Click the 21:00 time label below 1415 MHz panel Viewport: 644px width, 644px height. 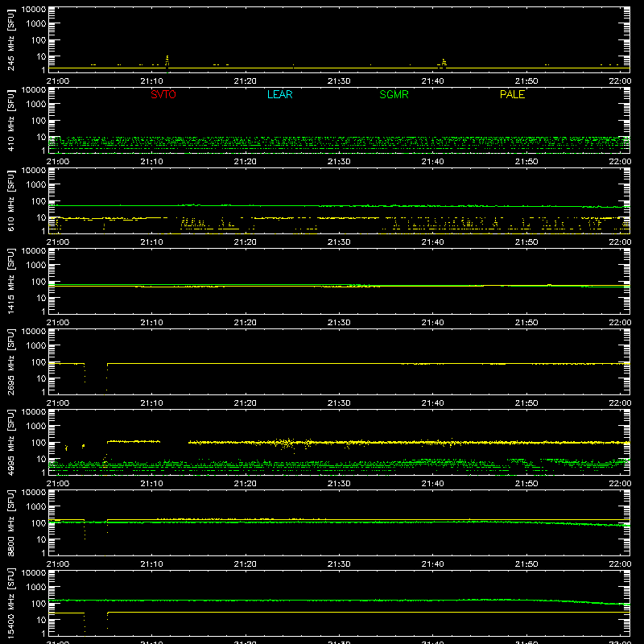[58, 323]
